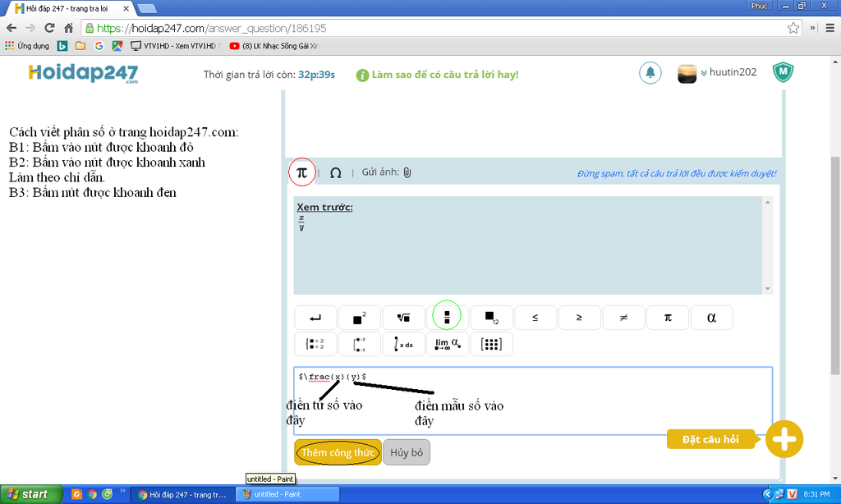Insert a system of equations template
Viewport: 841px width, 504px height.
(x=315, y=344)
